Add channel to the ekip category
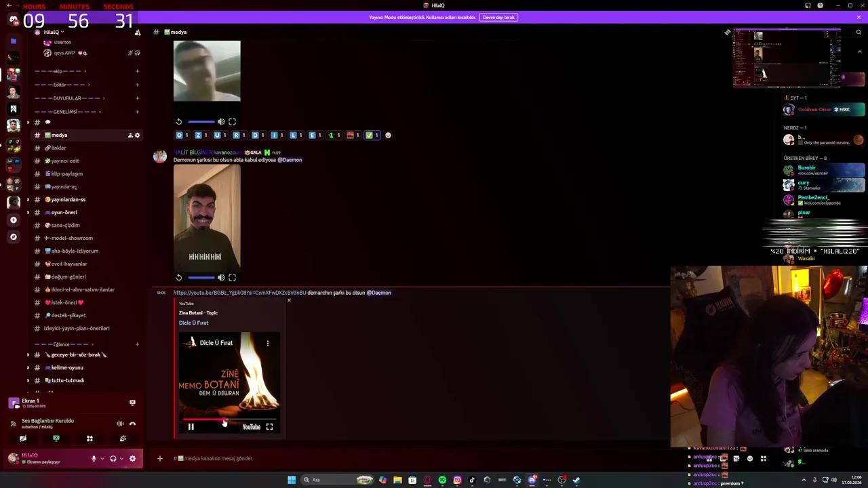This screenshot has height=488, width=868. (x=137, y=71)
